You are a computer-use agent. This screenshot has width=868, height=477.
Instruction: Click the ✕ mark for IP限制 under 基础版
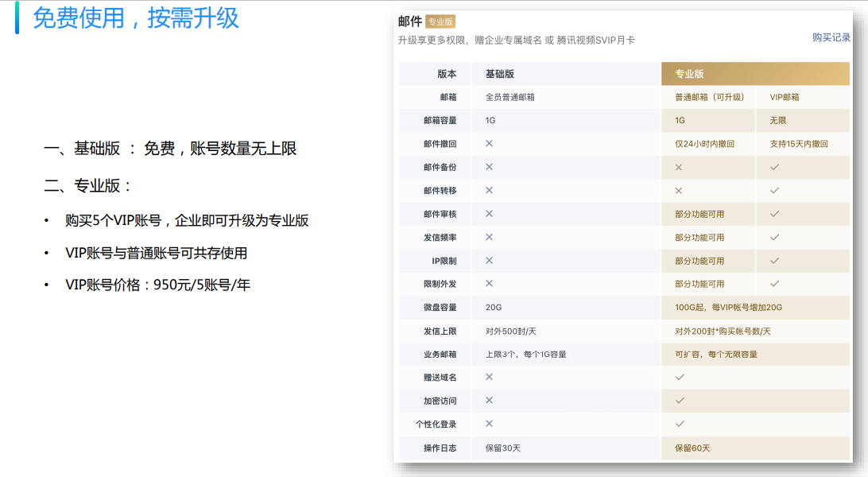click(487, 260)
